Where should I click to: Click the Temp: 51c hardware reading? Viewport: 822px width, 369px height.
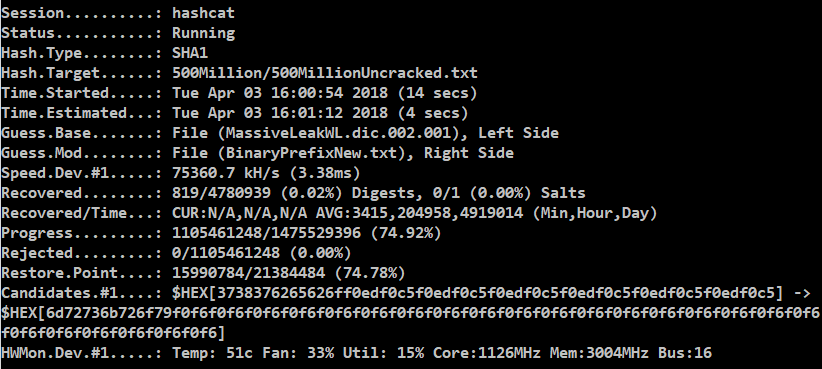212,353
